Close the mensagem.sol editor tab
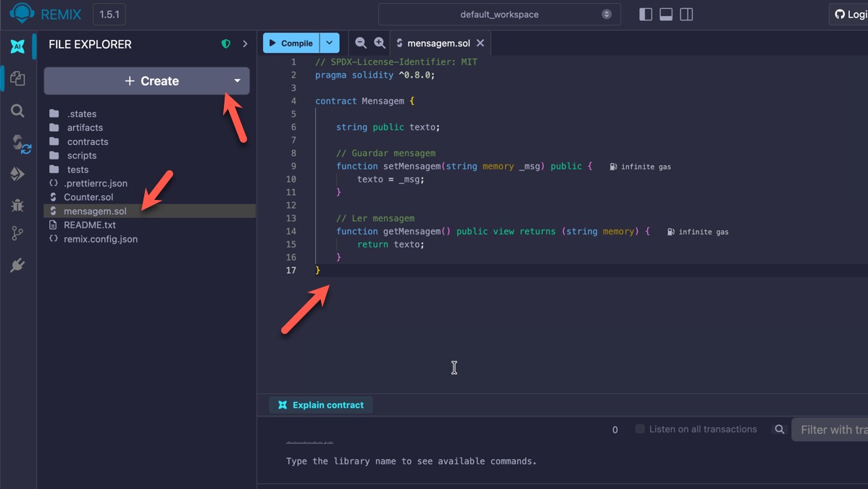868x489 pixels. [x=480, y=43]
